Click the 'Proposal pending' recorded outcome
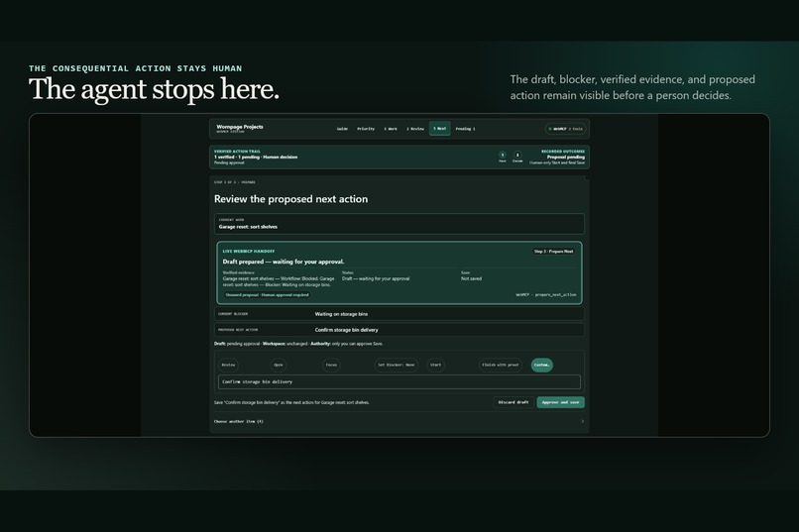Viewport: 799px width, 532px height. [566, 158]
